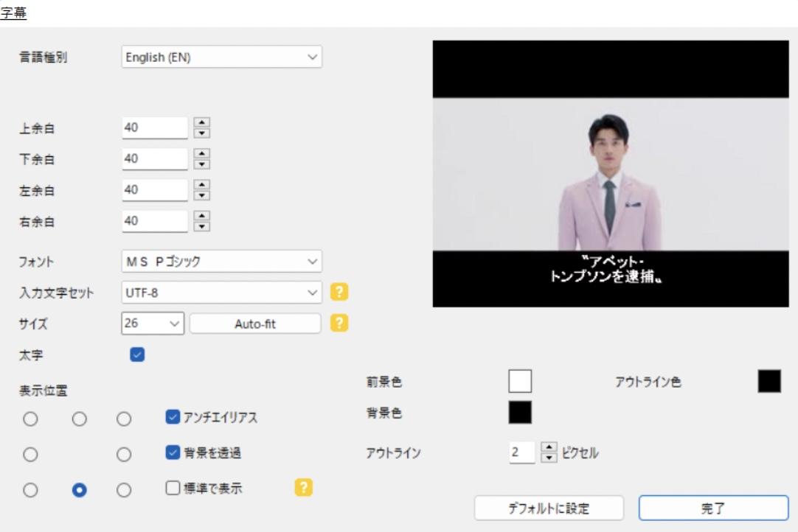Click the デフォルトに設定 button
Image resolution: width=798 pixels, height=532 pixels.
pyautogui.click(x=549, y=508)
